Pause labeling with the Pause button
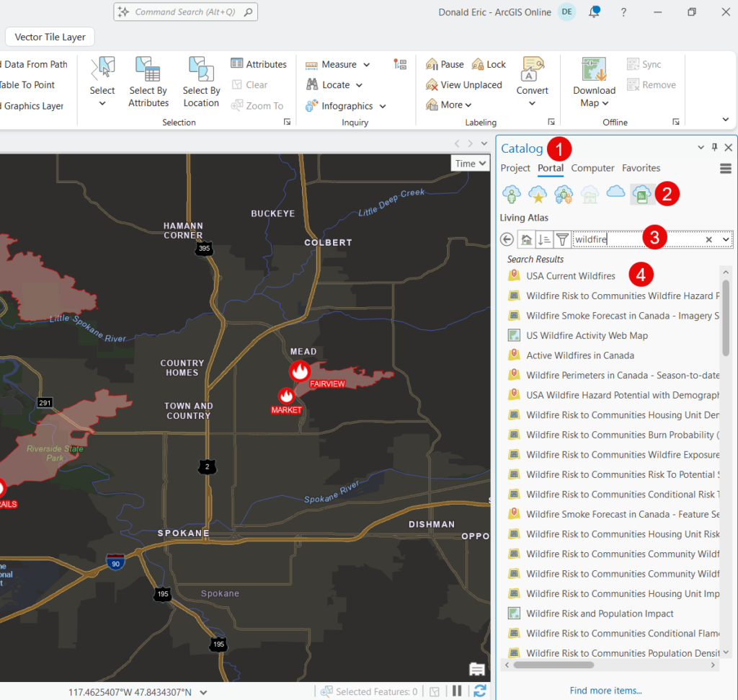738x700 pixels. [x=445, y=64]
